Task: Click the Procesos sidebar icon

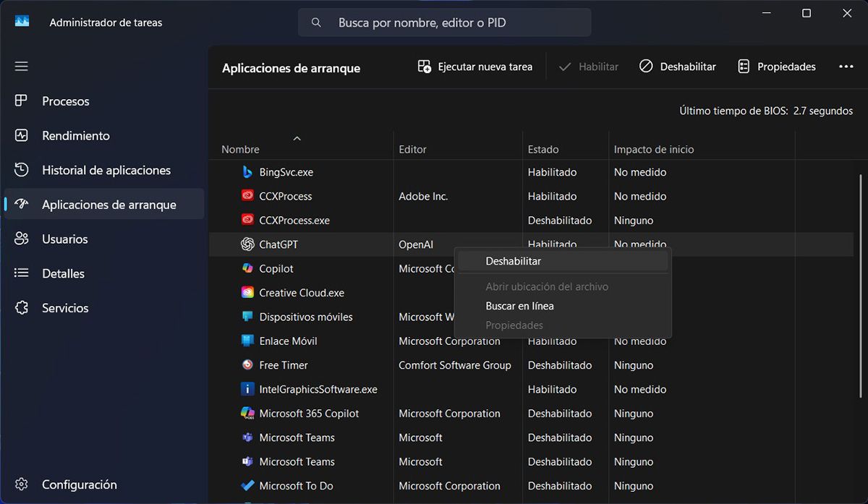Action: click(x=21, y=101)
